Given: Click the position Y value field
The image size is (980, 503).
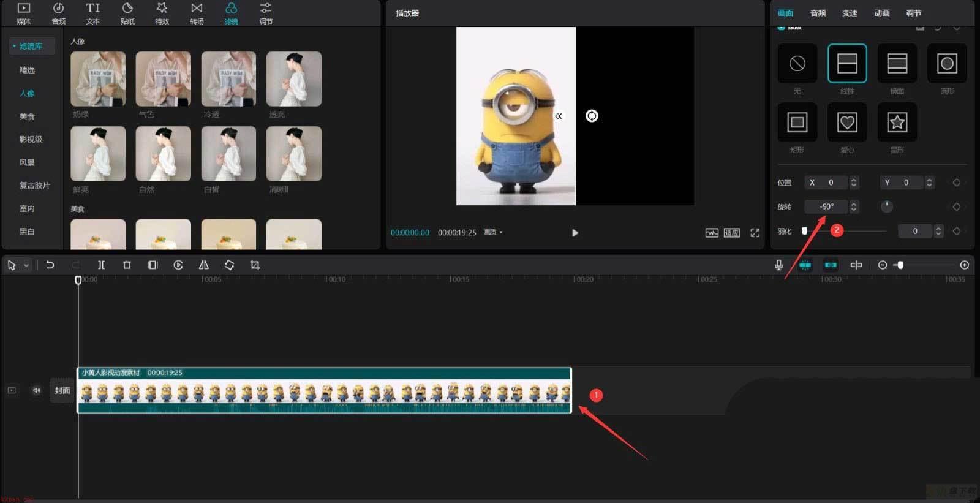Looking at the screenshot, I should click(902, 183).
